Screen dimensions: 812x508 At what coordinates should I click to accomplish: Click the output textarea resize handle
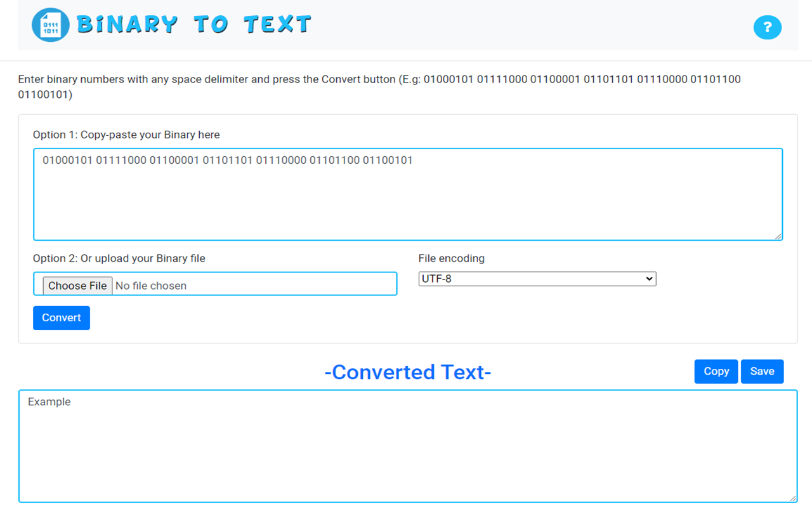792,498
